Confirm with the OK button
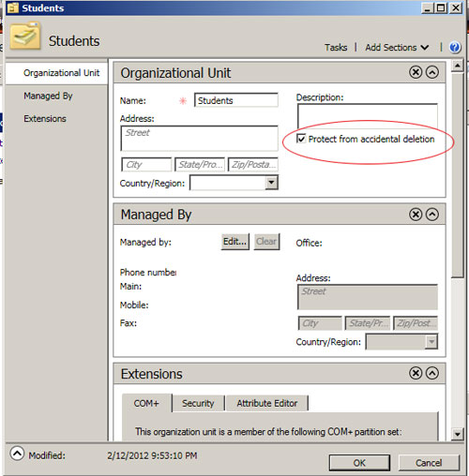Image resolution: width=469 pixels, height=476 pixels. pyautogui.click(x=359, y=463)
